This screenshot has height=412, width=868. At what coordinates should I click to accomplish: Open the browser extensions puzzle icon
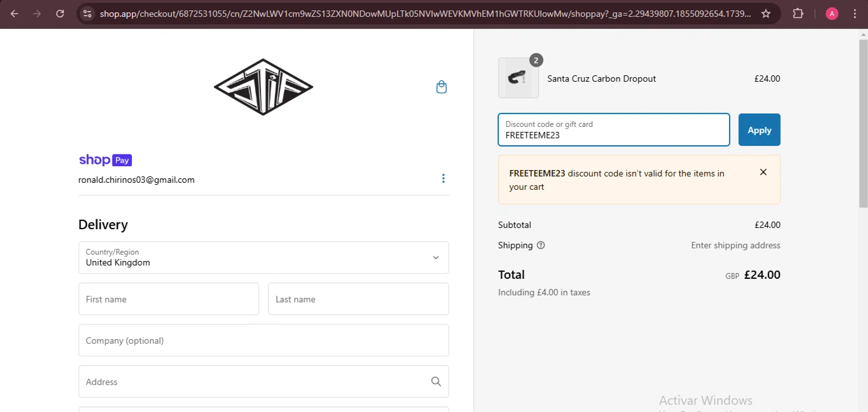coord(798,13)
